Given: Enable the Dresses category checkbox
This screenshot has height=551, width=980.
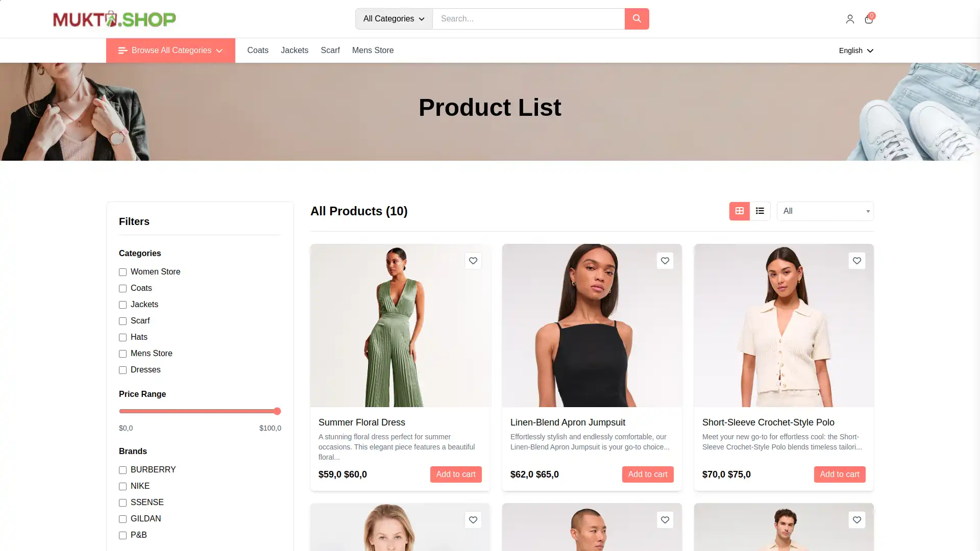Looking at the screenshot, I should click(122, 370).
